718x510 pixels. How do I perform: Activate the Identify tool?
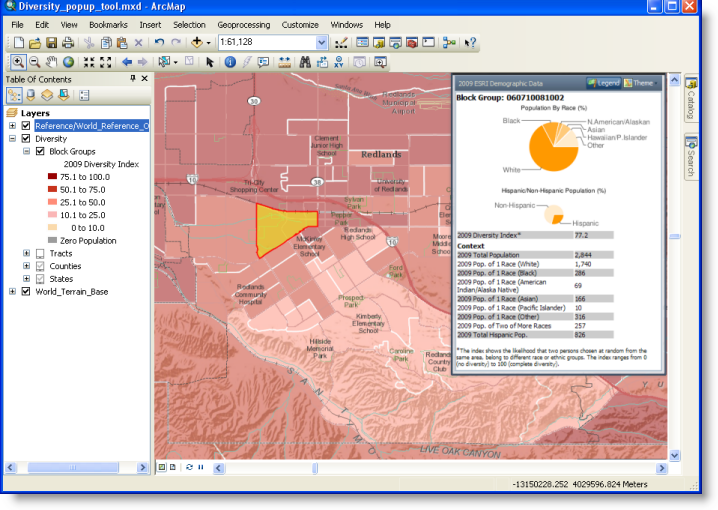coord(230,62)
